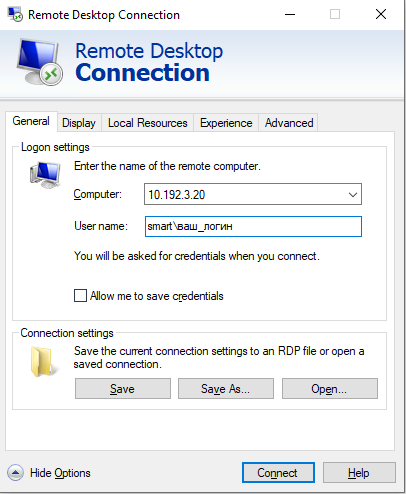The width and height of the screenshot is (406, 494).
Task: Click the Connect button
Action: click(278, 473)
